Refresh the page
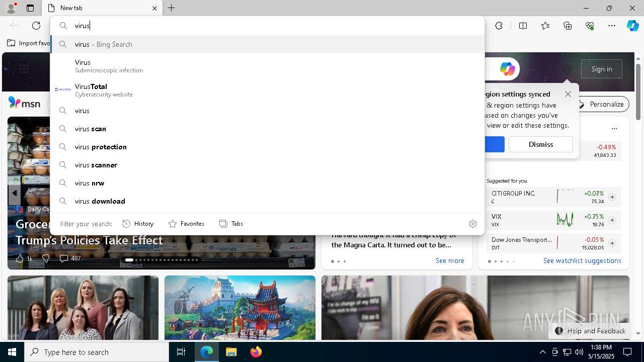Screen dimensions: 644x362 (36, 26)
